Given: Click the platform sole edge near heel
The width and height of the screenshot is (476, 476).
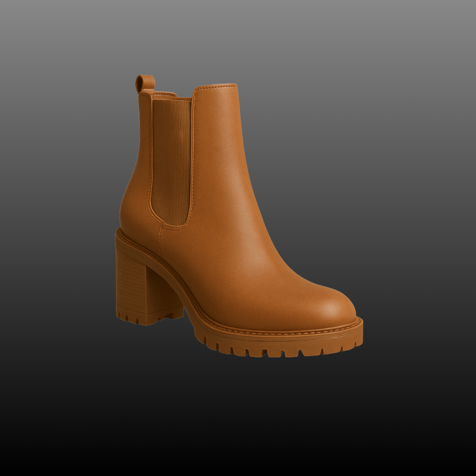Looking at the screenshot, I should click(150, 256).
